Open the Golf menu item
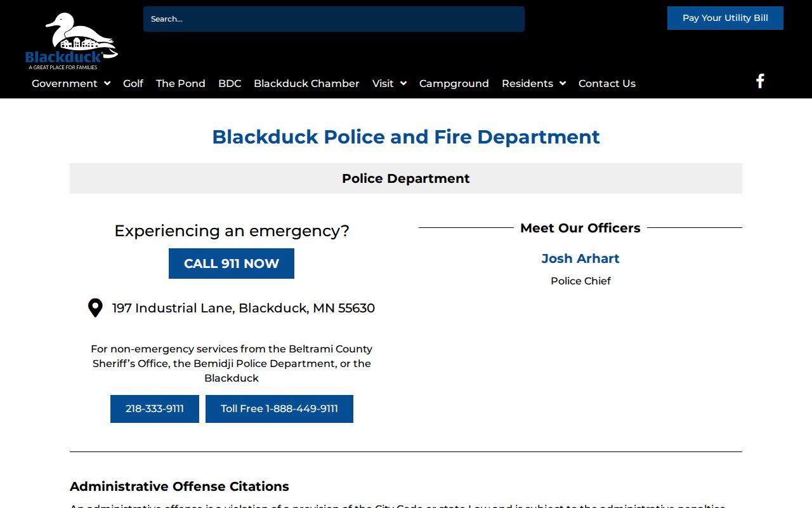Viewport: 812px width, 508px height. [x=133, y=83]
